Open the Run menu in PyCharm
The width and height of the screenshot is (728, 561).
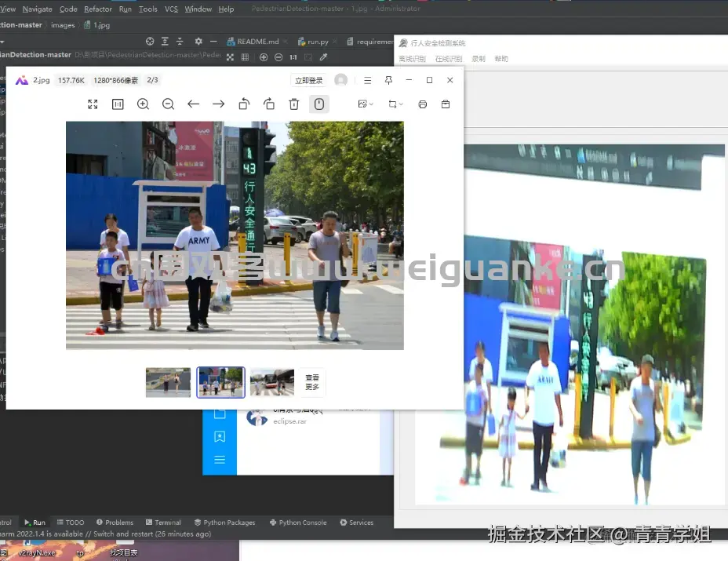[126, 9]
